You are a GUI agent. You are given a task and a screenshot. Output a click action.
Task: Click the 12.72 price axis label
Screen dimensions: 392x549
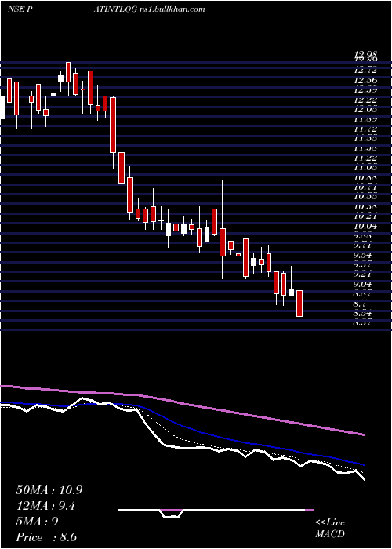coord(365,71)
